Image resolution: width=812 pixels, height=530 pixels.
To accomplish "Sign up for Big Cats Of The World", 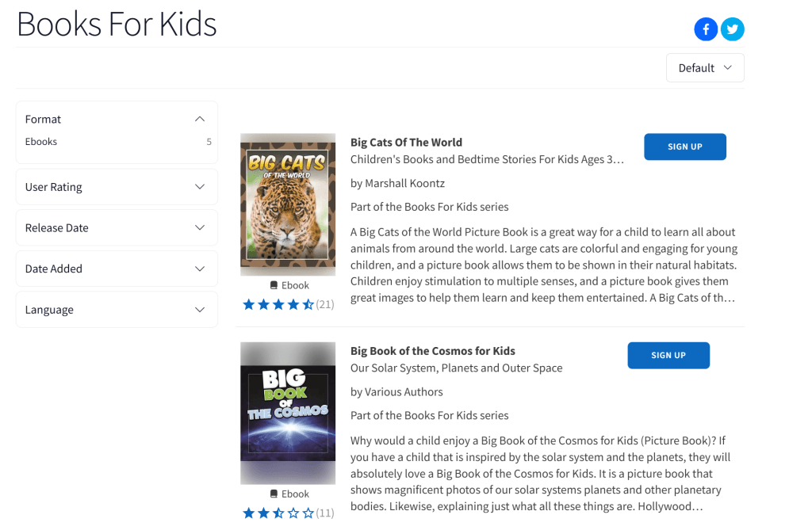I will [684, 147].
